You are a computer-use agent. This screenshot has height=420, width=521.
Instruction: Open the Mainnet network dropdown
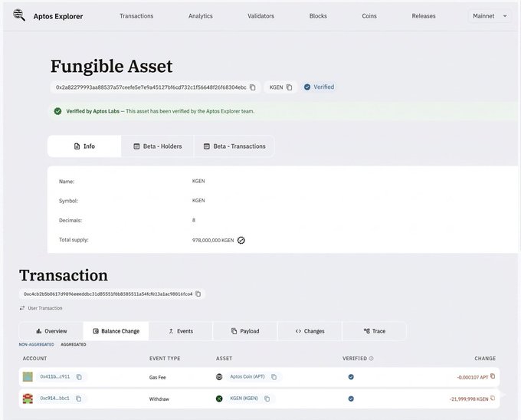pos(490,16)
